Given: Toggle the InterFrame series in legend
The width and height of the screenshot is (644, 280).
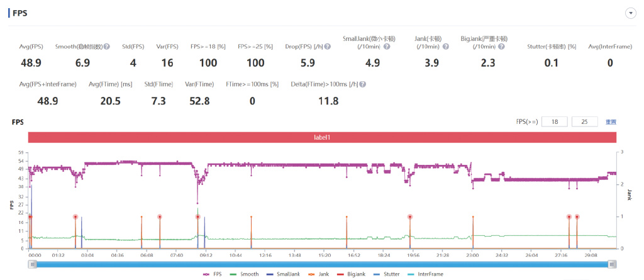Looking at the screenshot, I should coord(425,274).
